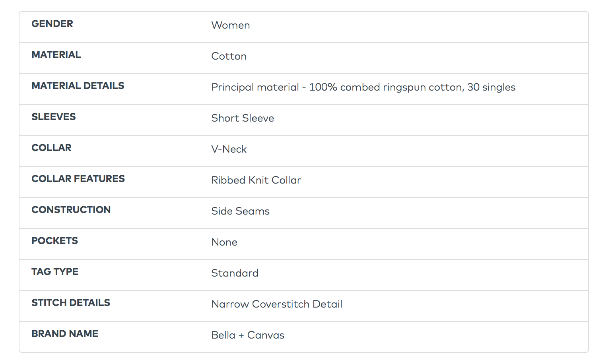
Task: Click the MATERIAL DETAILS label
Action: (x=78, y=86)
